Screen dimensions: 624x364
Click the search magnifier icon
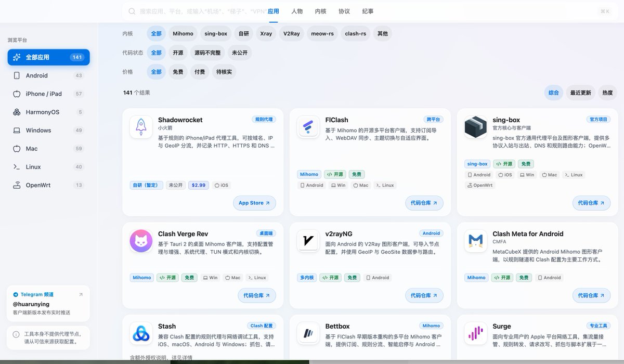[132, 11]
